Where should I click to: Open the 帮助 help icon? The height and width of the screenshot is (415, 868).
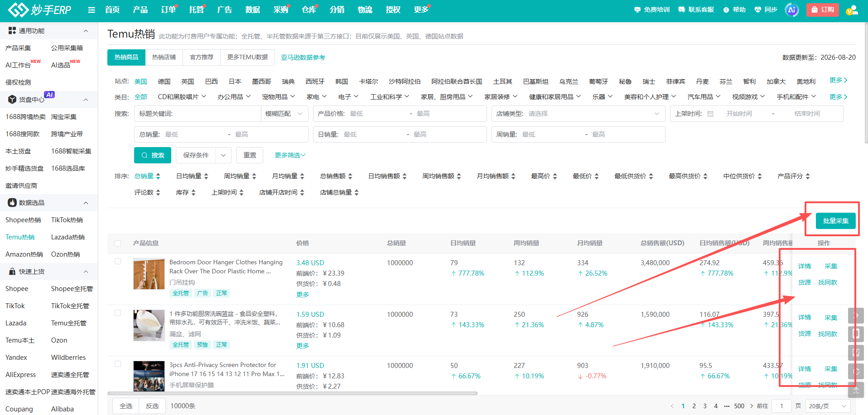(x=734, y=10)
